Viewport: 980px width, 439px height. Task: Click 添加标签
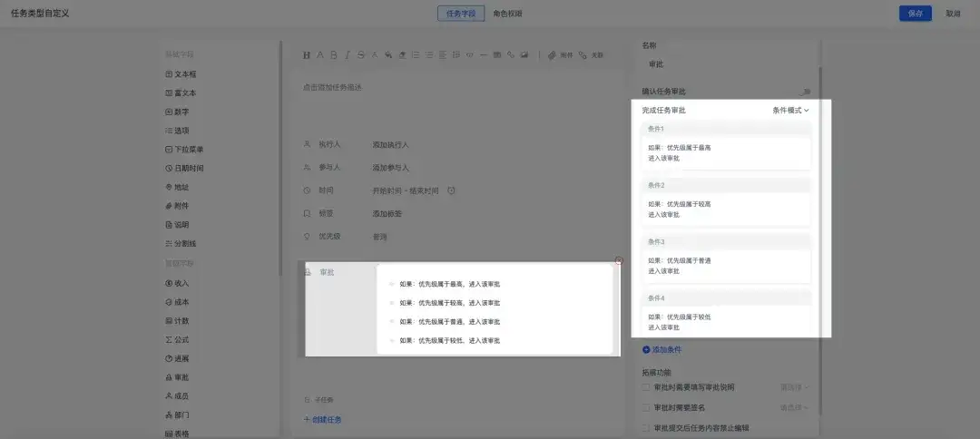(x=387, y=213)
